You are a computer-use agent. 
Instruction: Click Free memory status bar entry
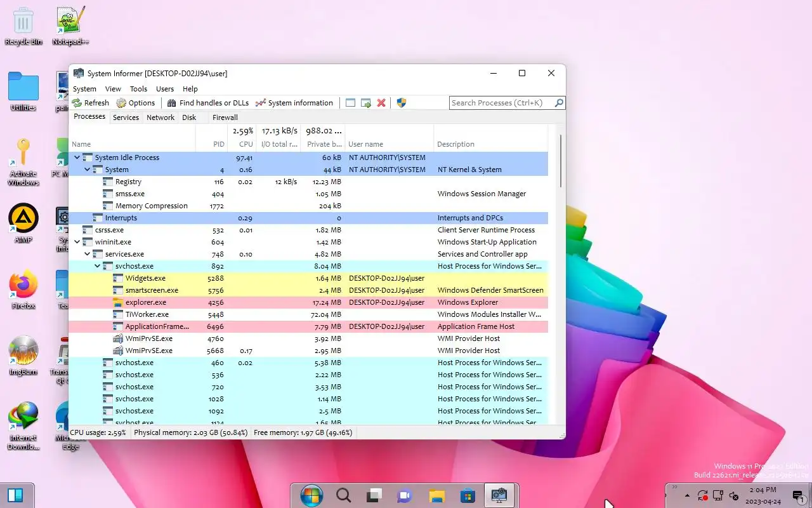[x=303, y=432]
